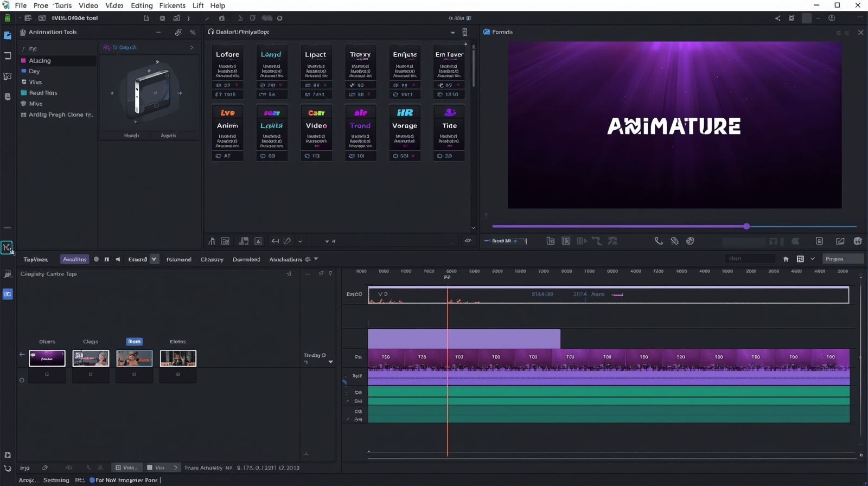The image size is (868, 486).
Task: Expand the chevron in the search preview header
Action: (x=192, y=48)
